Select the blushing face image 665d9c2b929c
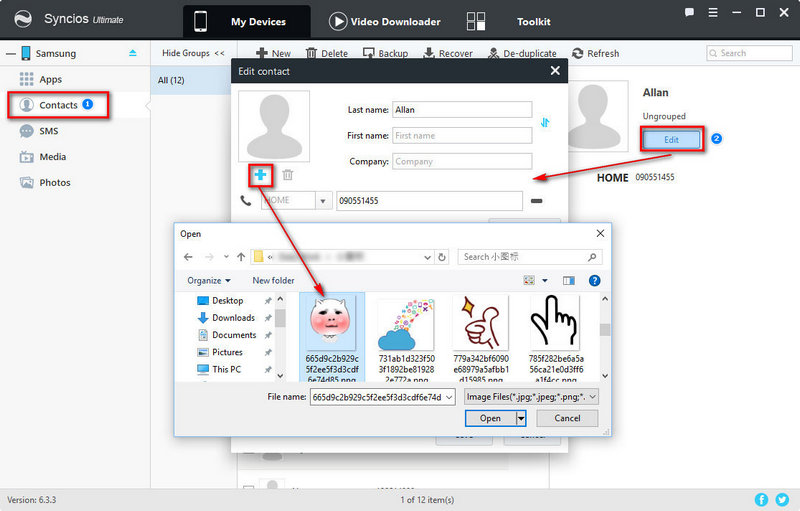 tap(332, 337)
